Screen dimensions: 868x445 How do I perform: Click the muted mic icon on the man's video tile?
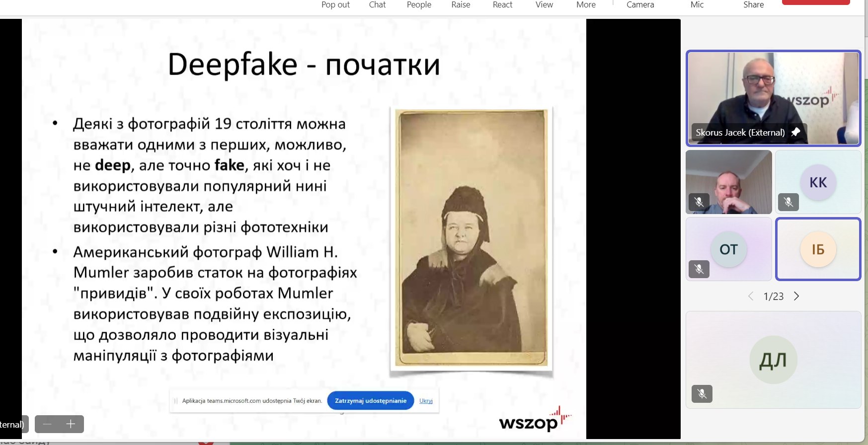click(x=699, y=202)
